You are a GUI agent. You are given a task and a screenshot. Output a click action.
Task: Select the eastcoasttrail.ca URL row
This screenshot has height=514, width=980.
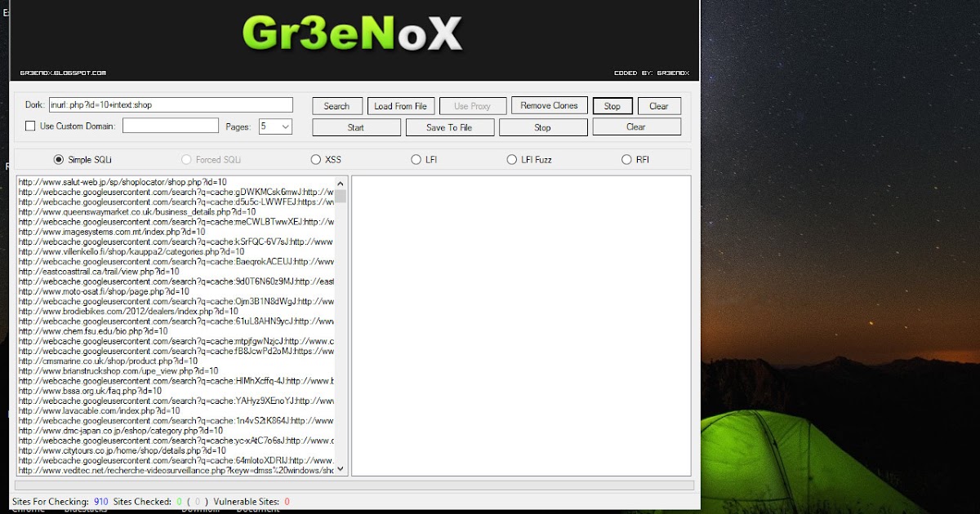click(x=176, y=272)
